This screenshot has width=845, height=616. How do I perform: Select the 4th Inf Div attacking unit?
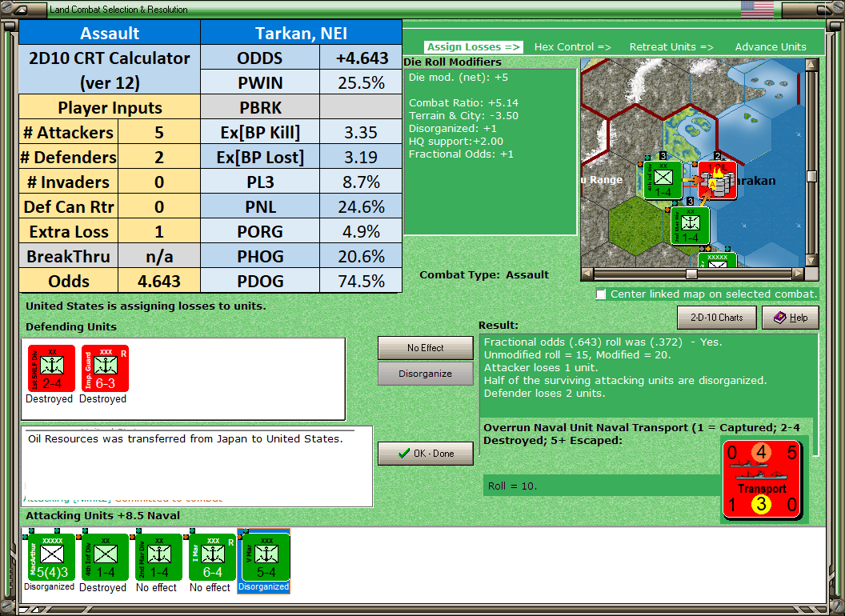(105, 558)
